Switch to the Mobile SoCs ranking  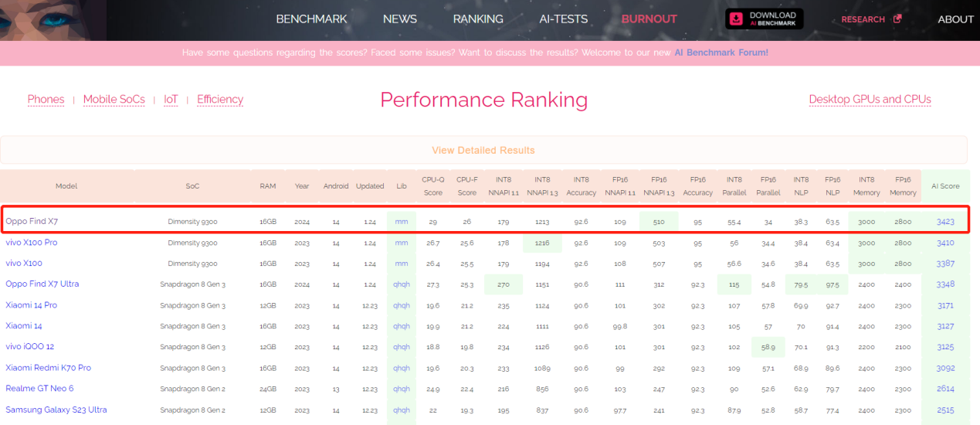(x=114, y=100)
